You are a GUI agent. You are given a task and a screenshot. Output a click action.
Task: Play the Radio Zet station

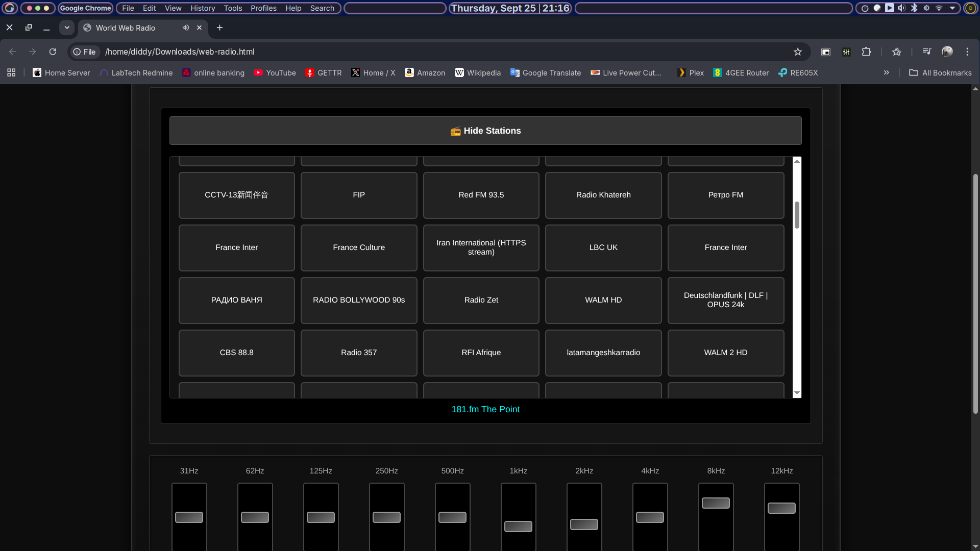[481, 300]
